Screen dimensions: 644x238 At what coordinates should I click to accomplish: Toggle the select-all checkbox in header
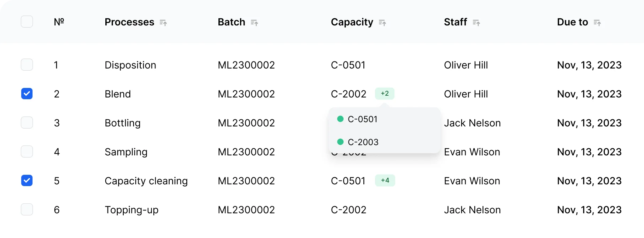27,22
